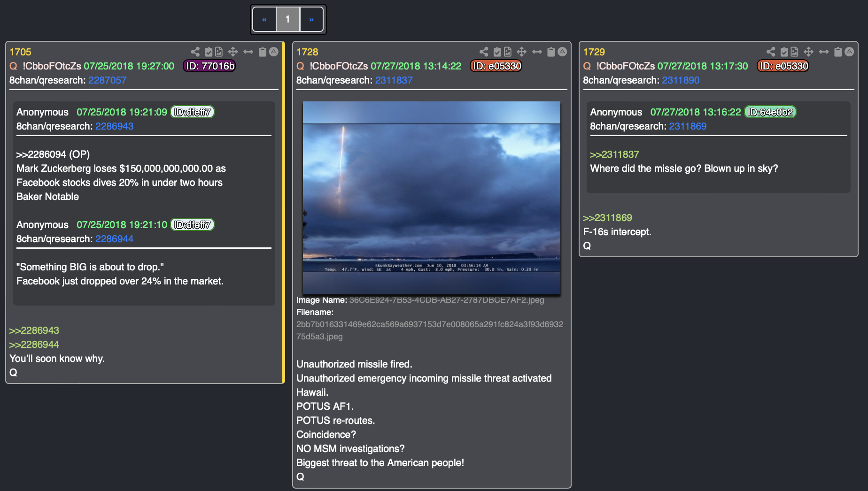Click the Q tripcode !CbboFOtcZs on post 1705
The image size is (868, 491).
(52, 66)
